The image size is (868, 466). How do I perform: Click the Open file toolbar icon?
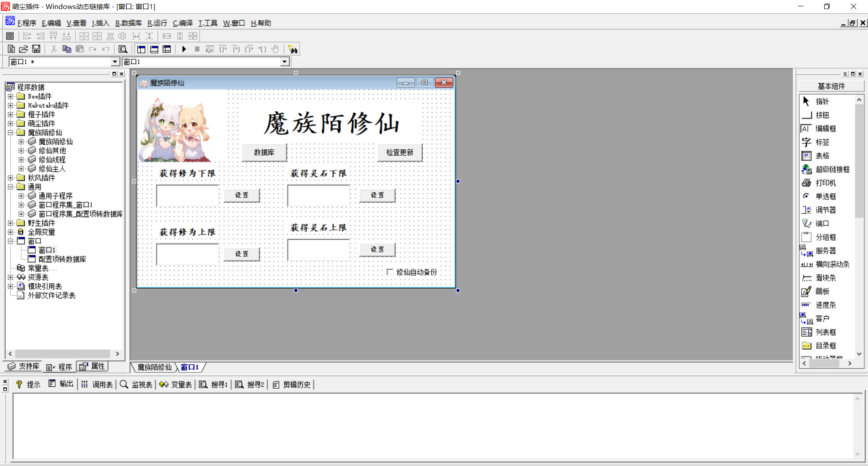tap(24, 49)
